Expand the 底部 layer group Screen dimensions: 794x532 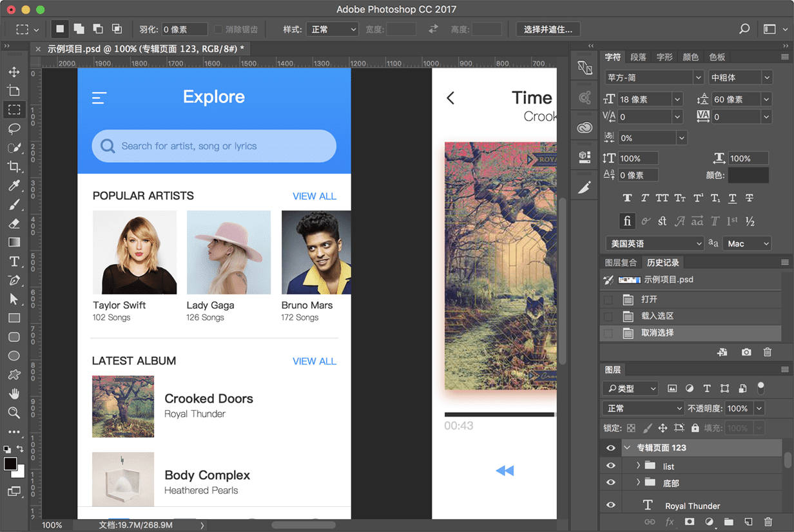pyautogui.click(x=638, y=482)
